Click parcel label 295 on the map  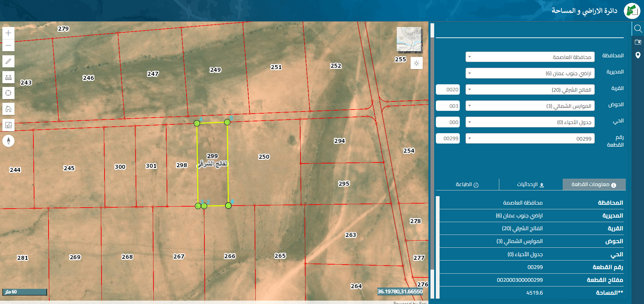tap(344, 184)
